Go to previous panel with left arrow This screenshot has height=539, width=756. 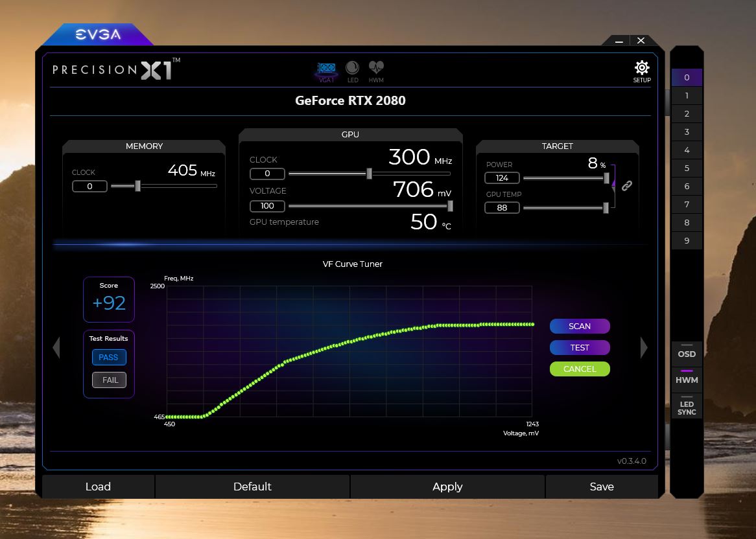point(56,347)
